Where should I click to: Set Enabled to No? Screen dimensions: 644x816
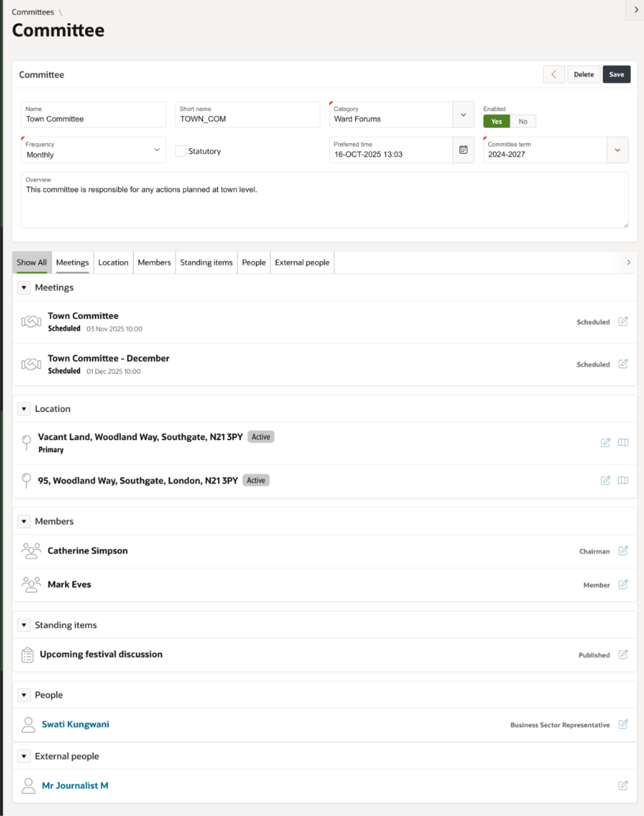(522, 121)
